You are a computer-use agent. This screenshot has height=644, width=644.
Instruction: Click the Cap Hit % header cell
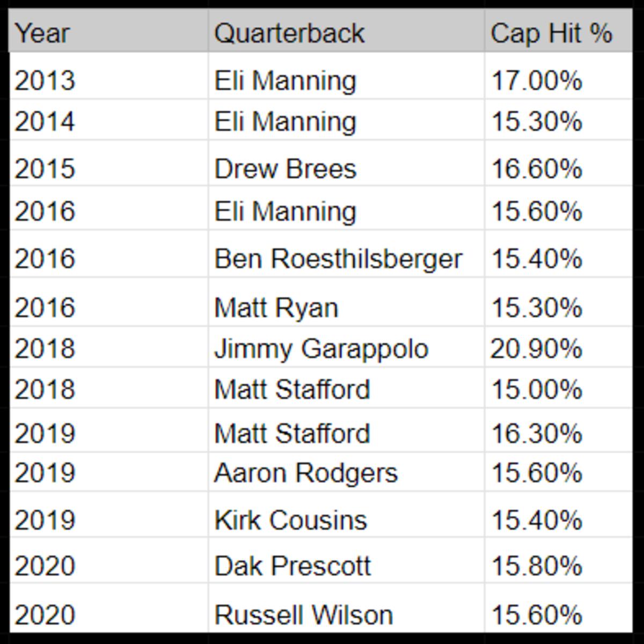tap(557, 33)
